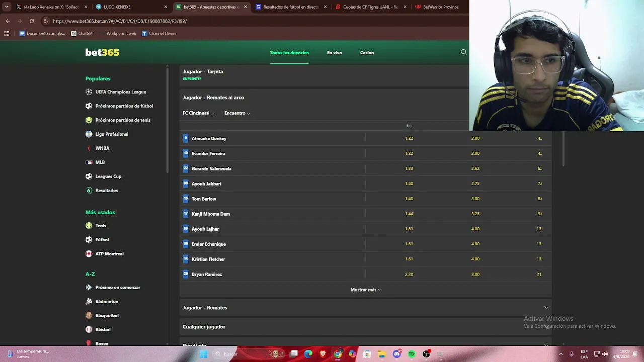This screenshot has height=362, width=644.
Task: Show hidden system tray icons
Action: [x=560, y=354]
